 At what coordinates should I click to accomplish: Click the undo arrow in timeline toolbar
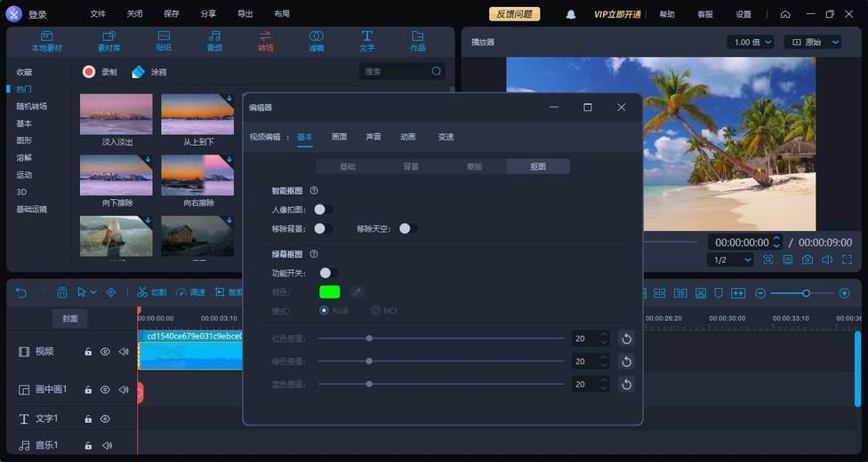coord(21,292)
